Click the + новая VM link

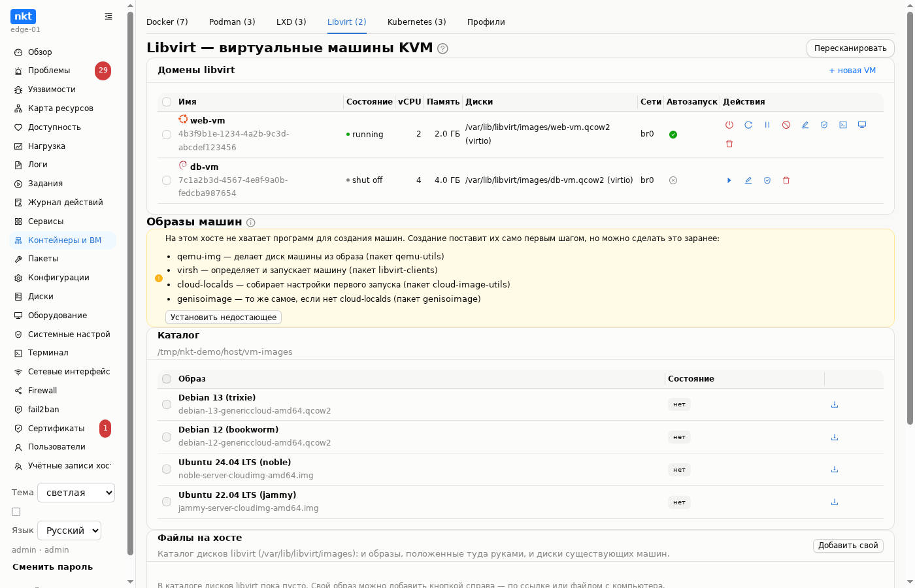pyautogui.click(x=852, y=71)
